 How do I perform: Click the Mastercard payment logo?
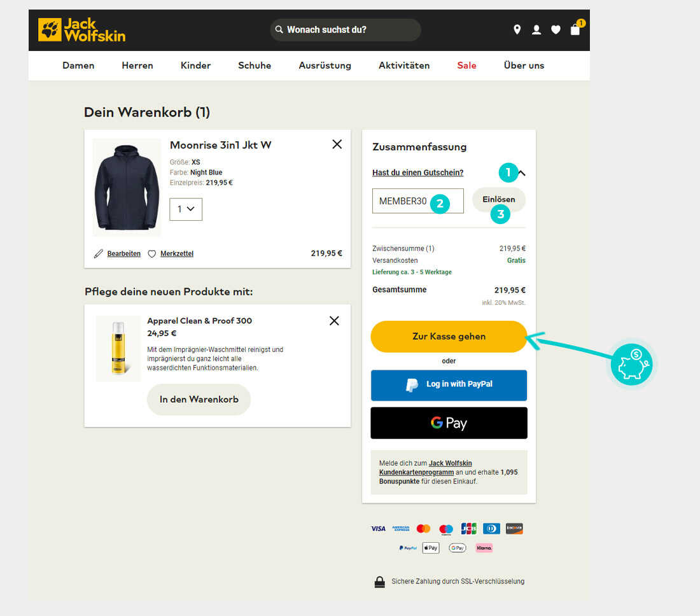click(423, 529)
